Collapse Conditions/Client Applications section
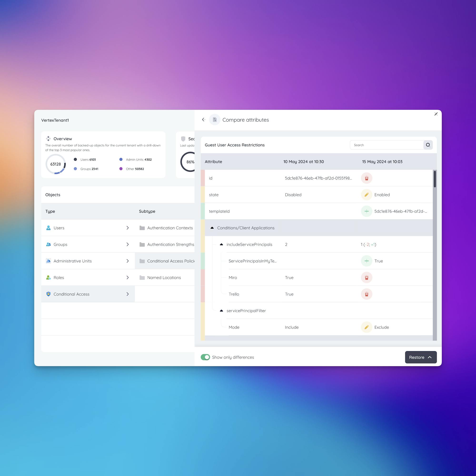 212,228
